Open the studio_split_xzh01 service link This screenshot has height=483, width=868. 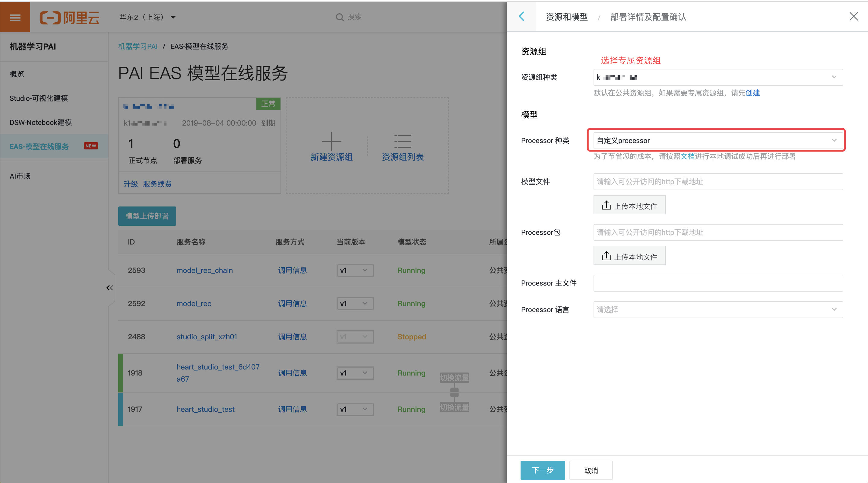[x=207, y=337]
